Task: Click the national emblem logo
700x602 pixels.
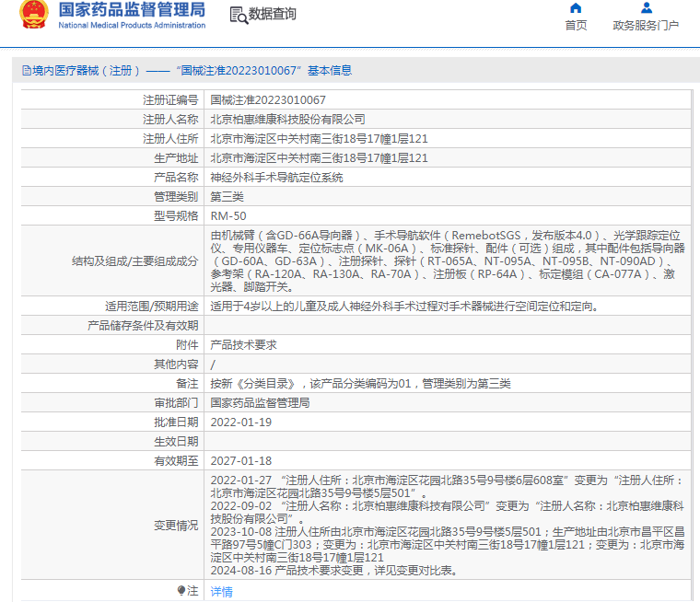Action: (x=33, y=14)
